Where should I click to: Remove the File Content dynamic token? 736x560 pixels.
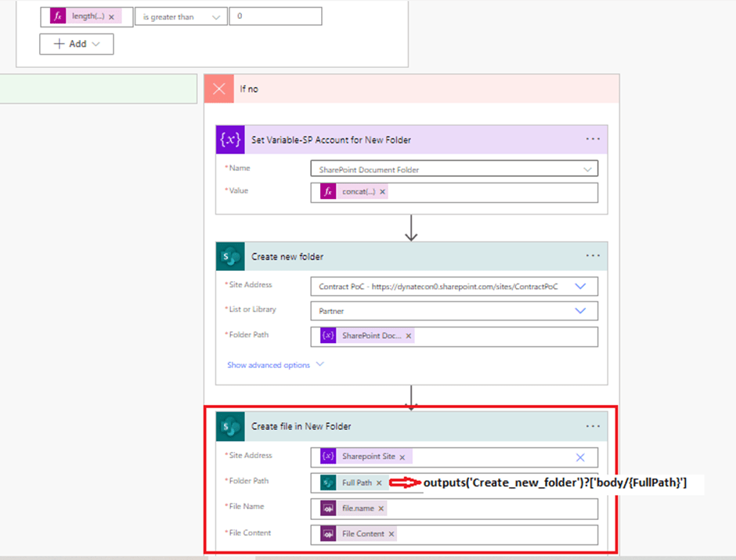(391, 534)
